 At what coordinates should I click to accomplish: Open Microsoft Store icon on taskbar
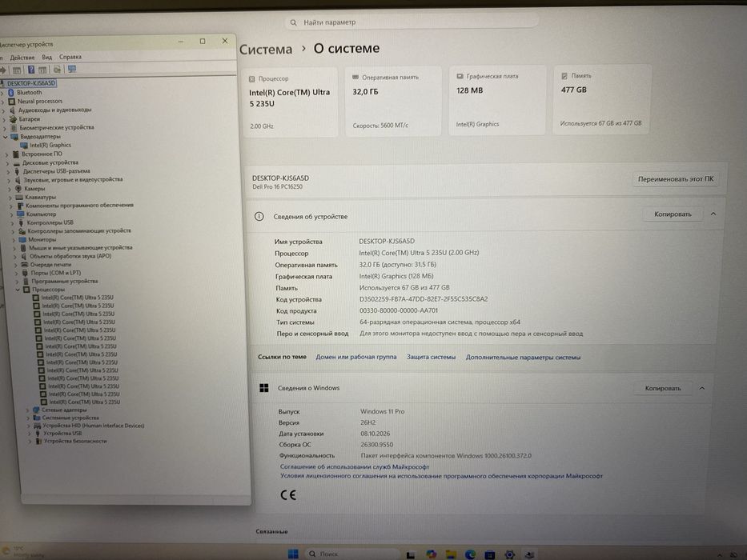point(490,554)
